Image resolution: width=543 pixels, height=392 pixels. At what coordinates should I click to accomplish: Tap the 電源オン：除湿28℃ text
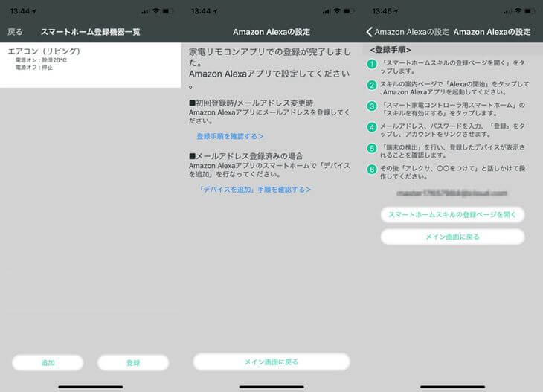click(41, 60)
